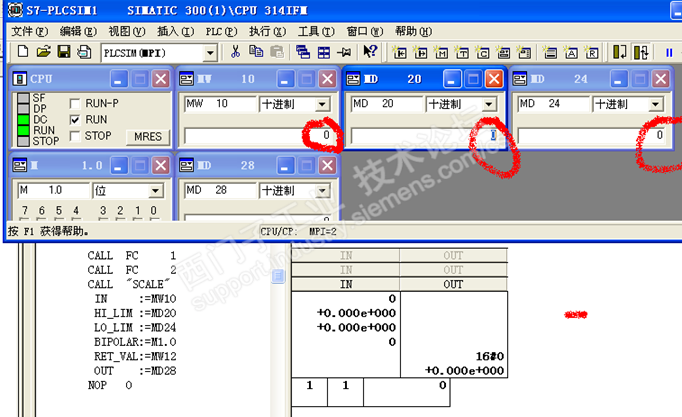The image size is (682, 417).
Task: Open the 工具(T) menu
Action: [x=316, y=31]
